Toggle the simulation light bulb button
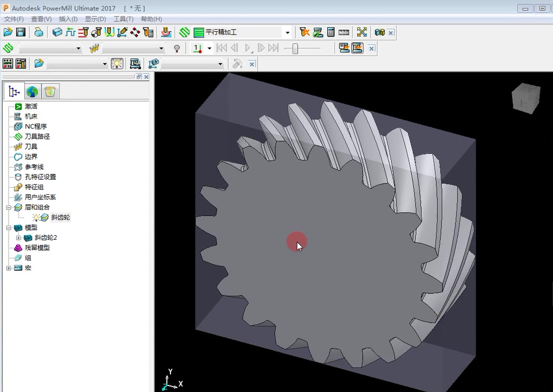This screenshot has width=553, height=392. (177, 48)
